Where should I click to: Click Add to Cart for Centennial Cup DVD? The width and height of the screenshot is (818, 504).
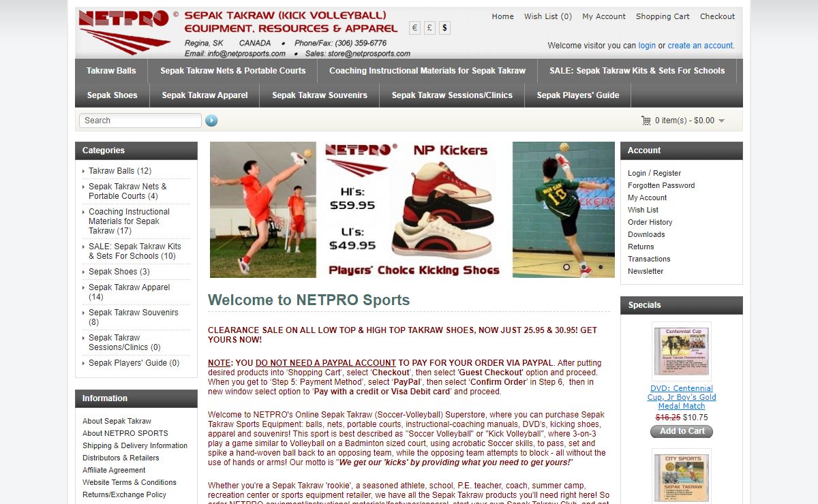(682, 431)
